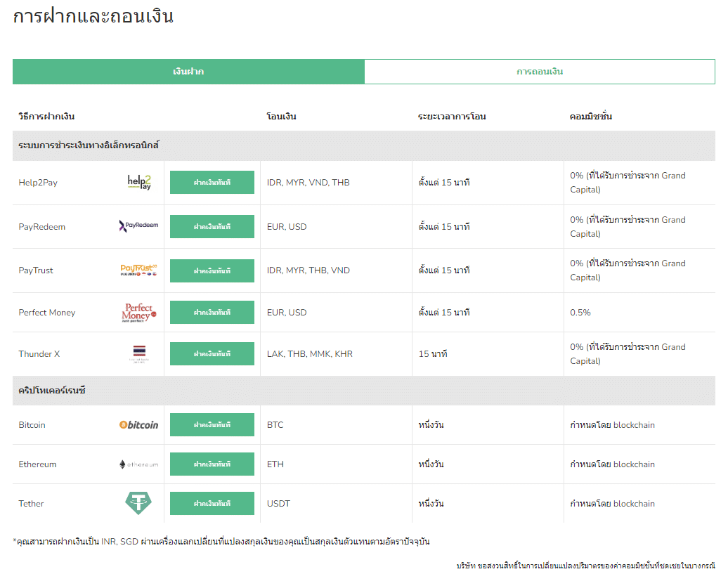The width and height of the screenshot is (728, 574).
Task: Click the Ethereum logo icon
Action: point(138,464)
